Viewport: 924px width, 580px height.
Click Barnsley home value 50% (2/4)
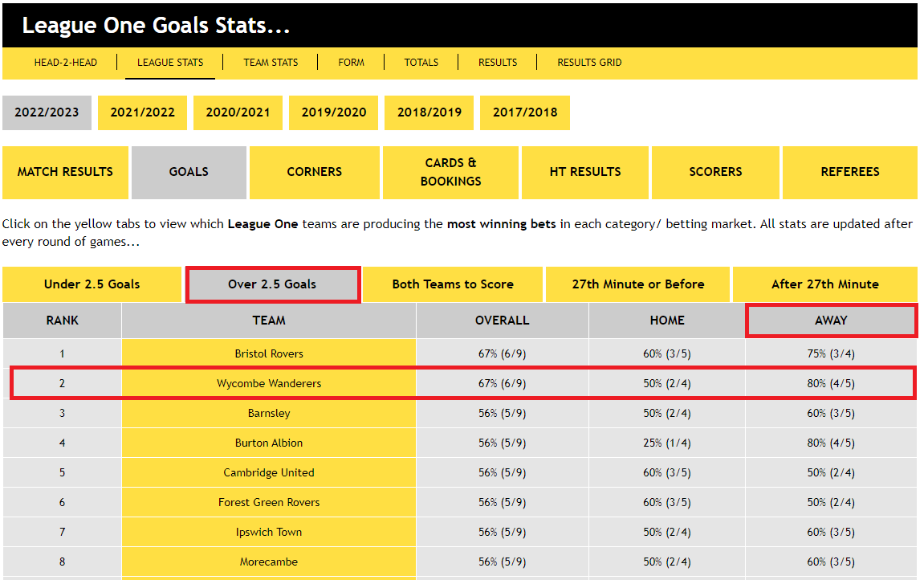coord(667,413)
